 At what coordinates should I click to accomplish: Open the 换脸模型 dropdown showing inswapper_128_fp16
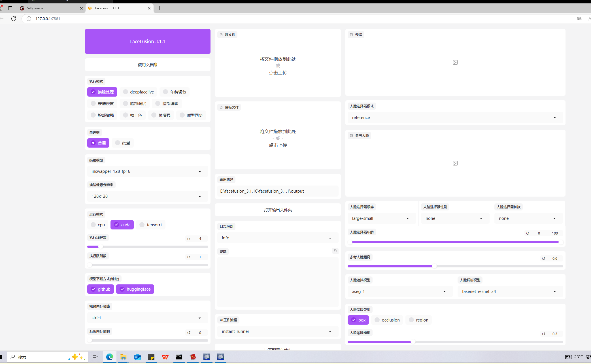tap(148, 171)
